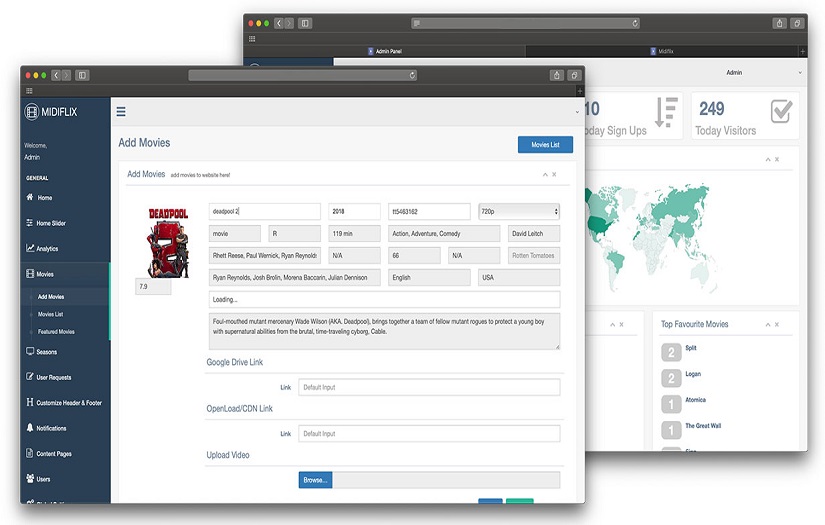Toggle the hamburger menu in Add Movies window
This screenshot has width=825, height=525.
click(x=121, y=112)
